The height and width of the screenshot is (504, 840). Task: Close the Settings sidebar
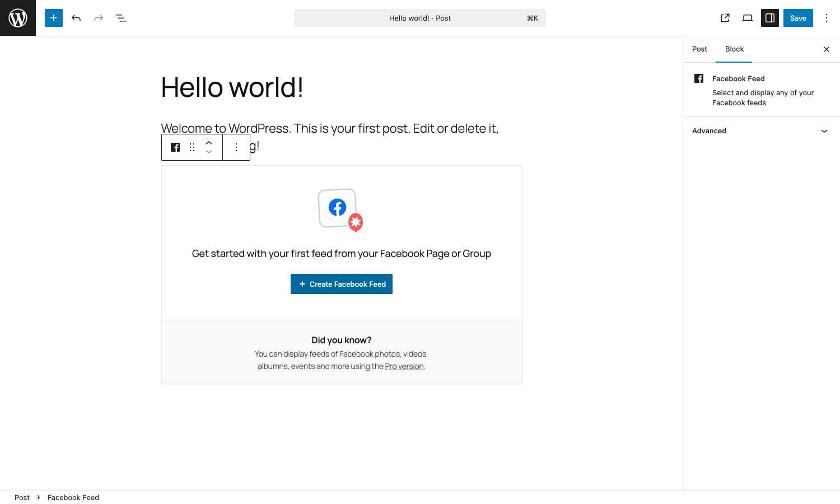coord(827,49)
